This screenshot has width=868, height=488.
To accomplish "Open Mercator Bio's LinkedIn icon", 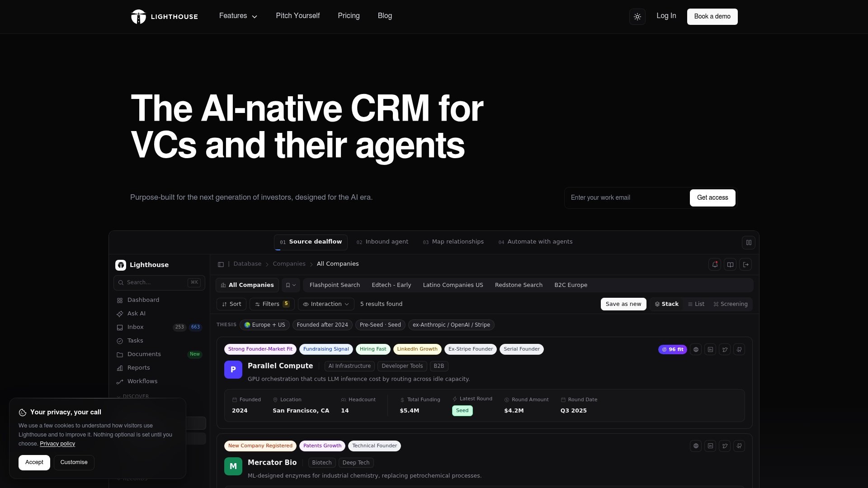I will (x=710, y=446).
